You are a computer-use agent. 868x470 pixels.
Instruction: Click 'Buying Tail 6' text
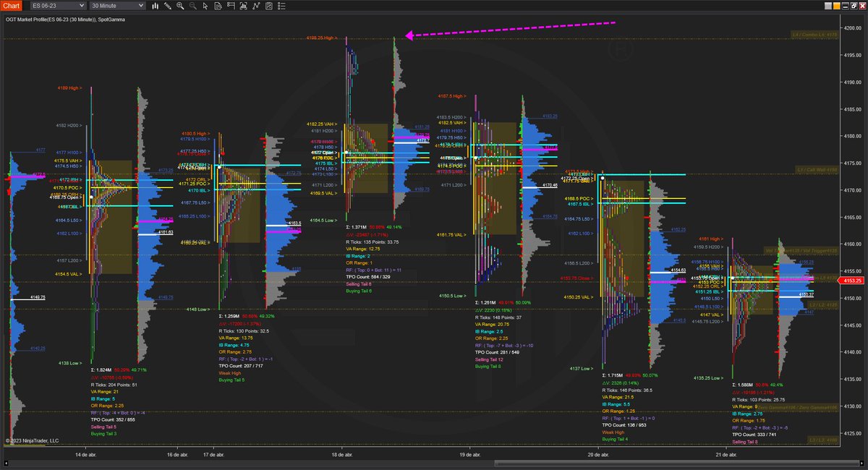(359, 290)
